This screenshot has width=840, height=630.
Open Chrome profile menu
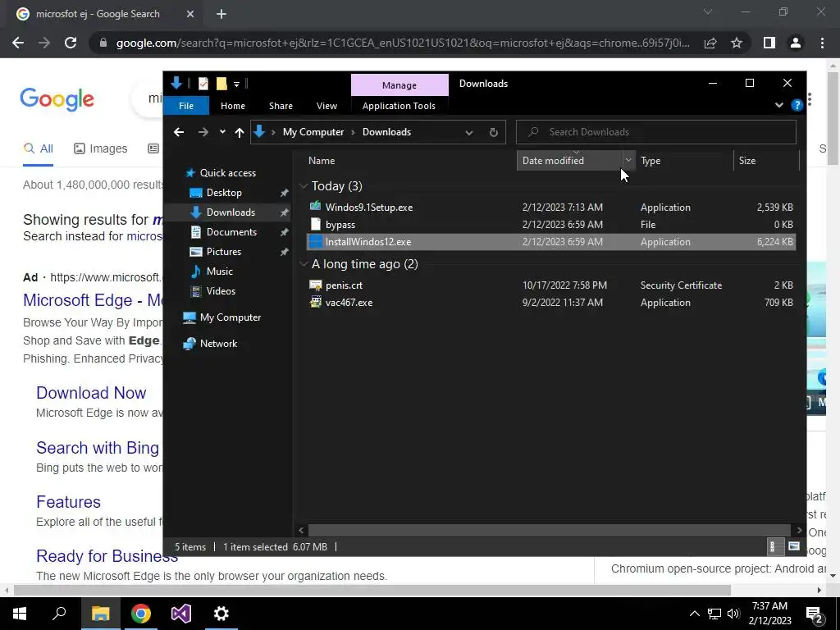(x=796, y=43)
